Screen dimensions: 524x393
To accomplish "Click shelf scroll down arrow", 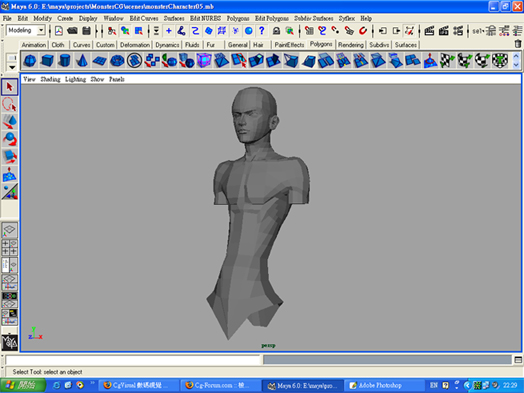I will coord(516,65).
